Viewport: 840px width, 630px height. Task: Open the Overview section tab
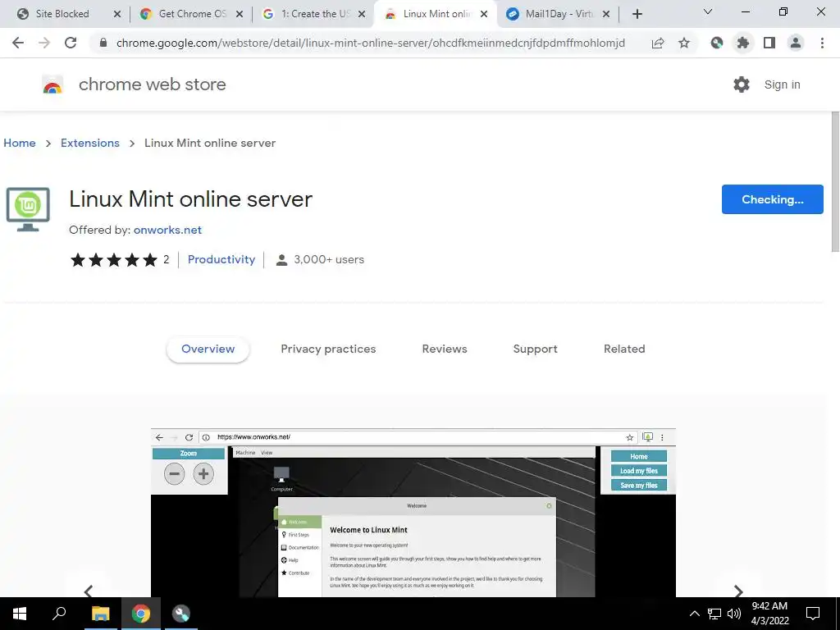click(x=208, y=349)
